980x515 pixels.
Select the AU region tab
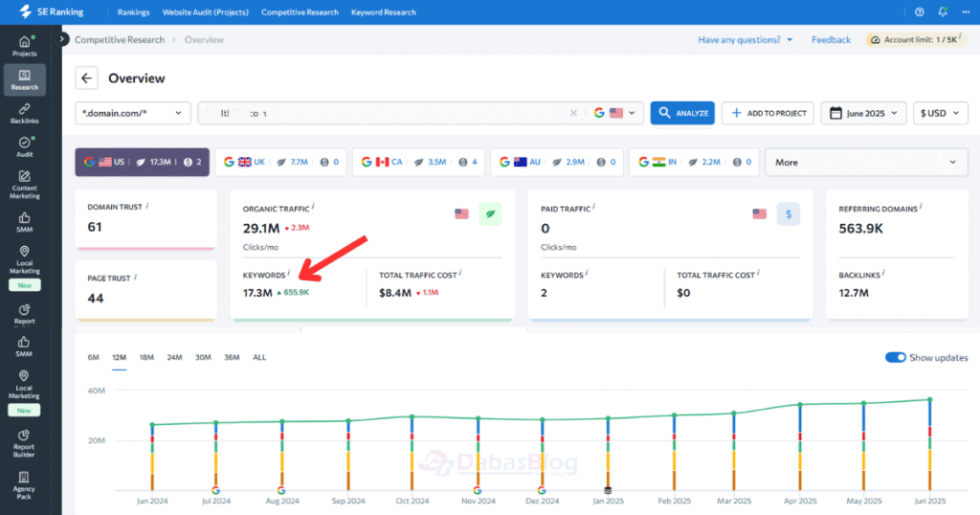[x=557, y=162]
